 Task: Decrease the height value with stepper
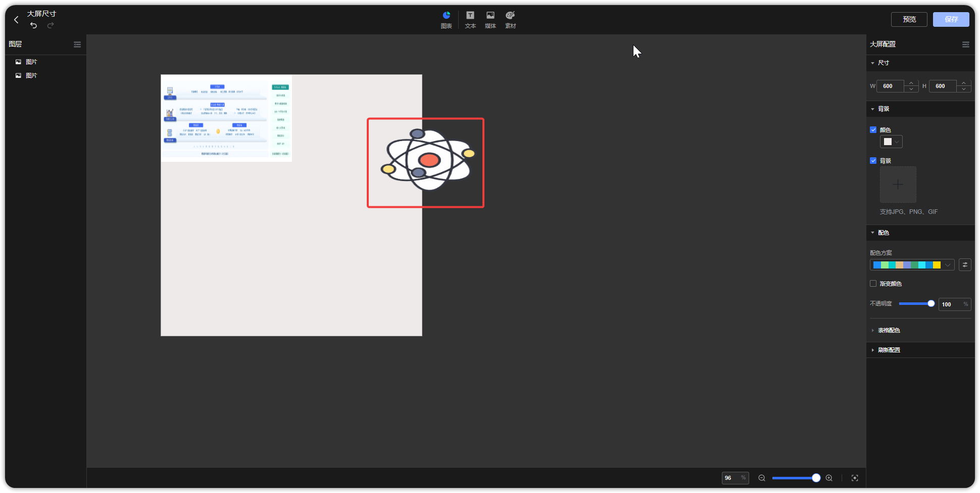click(964, 89)
